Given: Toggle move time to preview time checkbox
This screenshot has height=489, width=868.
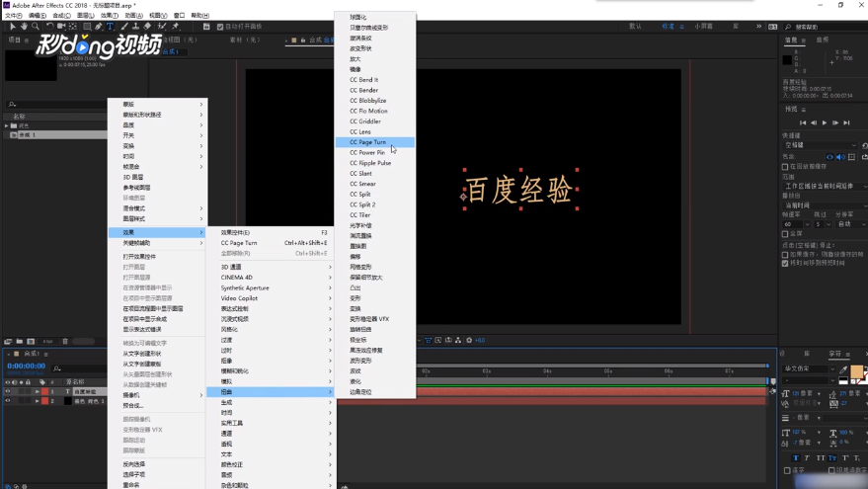Looking at the screenshot, I should (785, 263).
